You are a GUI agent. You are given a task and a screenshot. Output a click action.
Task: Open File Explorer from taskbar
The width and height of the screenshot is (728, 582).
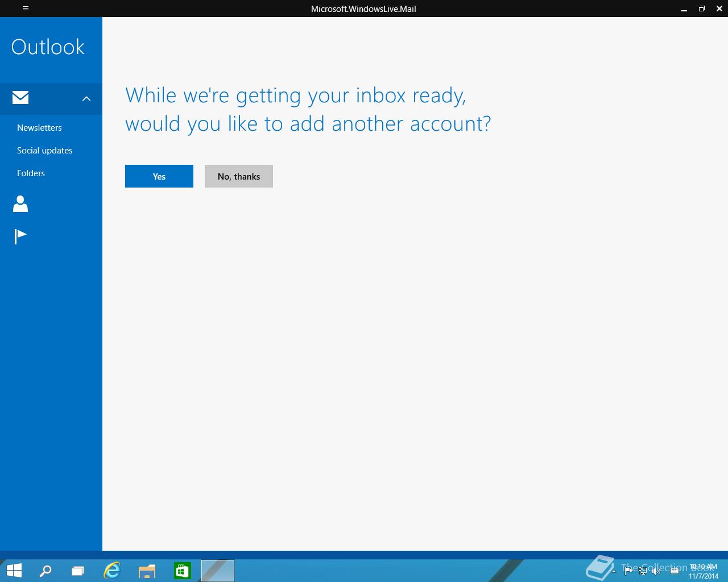pos(147,571)
